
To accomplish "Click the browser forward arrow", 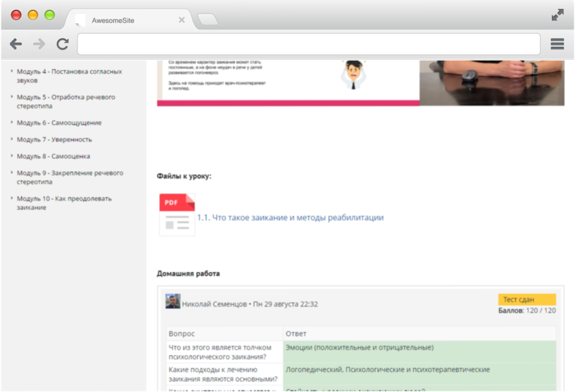I will click(39, 44).
